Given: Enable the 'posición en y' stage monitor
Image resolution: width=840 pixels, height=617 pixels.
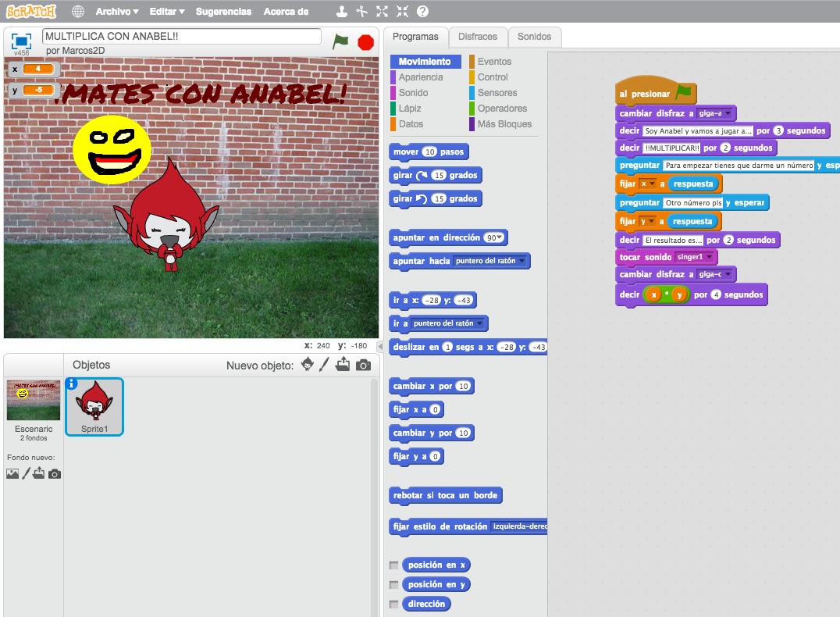Looking at the screenshot, I should point(393,584).
